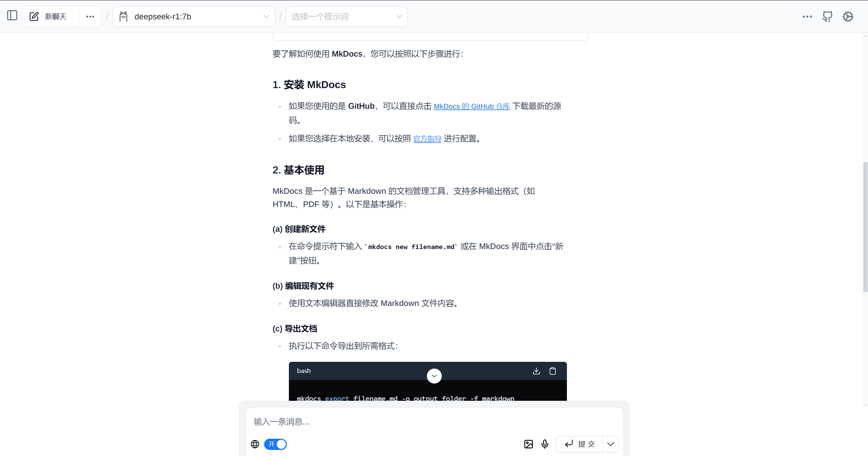The image size is (868, 456).
Task: Submit the message with 提交
Action: (579, 444)
